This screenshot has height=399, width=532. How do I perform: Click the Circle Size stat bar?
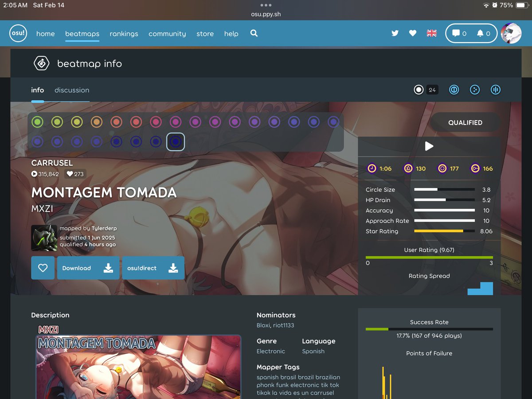point(445,189)
